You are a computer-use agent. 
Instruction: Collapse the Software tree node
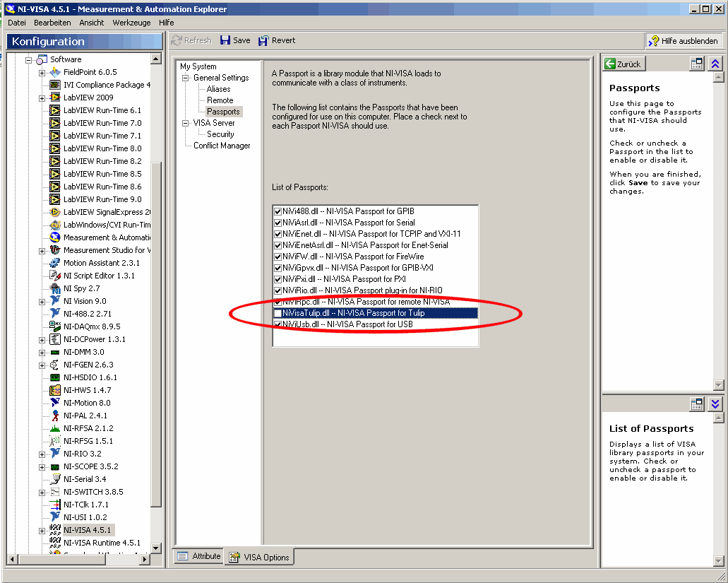[x=29, y=60]
